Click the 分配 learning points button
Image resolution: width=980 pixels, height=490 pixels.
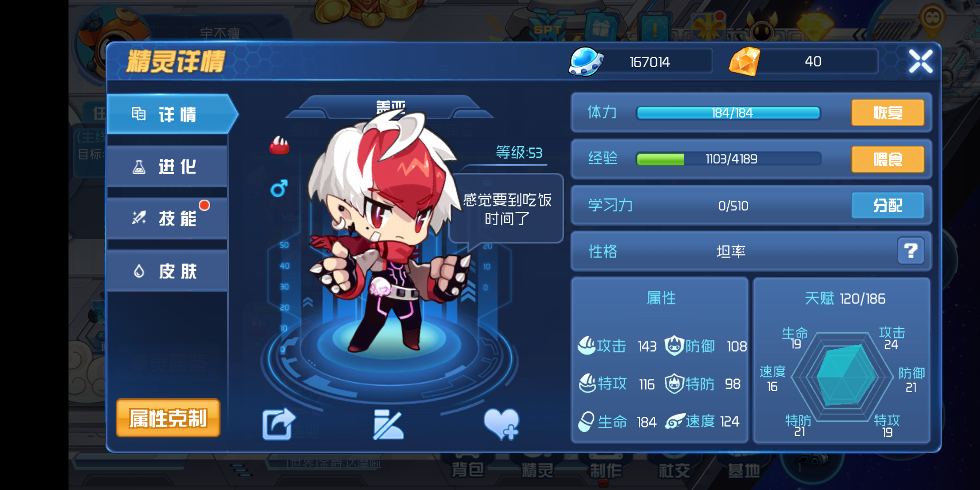[x=887, y=206]
